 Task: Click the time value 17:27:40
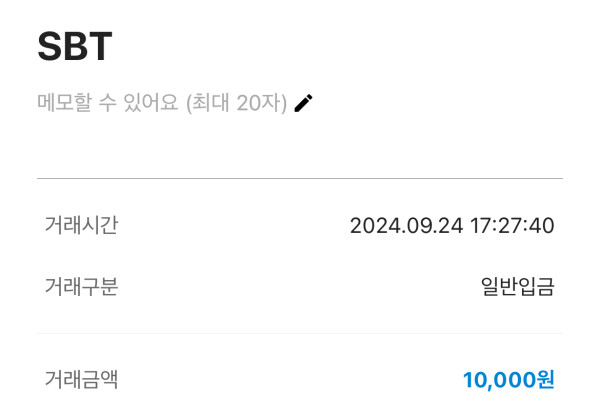click(512, 226)
